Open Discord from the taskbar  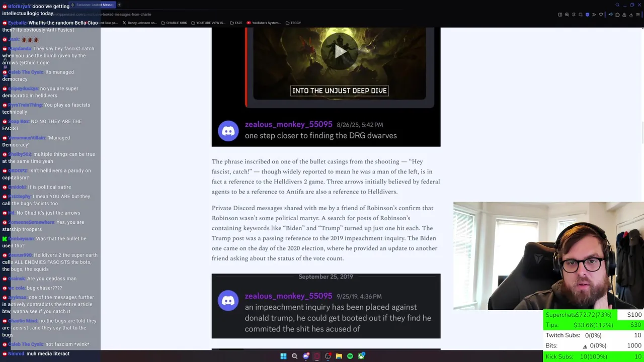tap(306, 356)
